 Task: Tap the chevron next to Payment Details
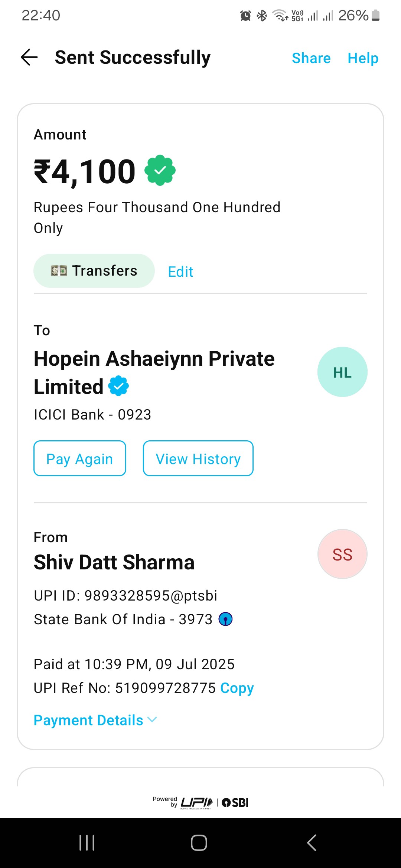tap(152, 720)
